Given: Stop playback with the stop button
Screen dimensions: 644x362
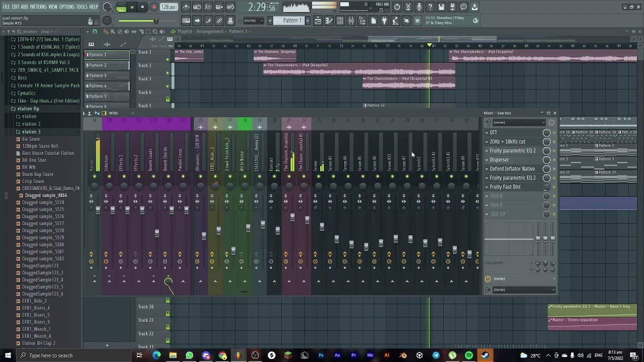Looking at the screenshot, I should click(142, 7).
